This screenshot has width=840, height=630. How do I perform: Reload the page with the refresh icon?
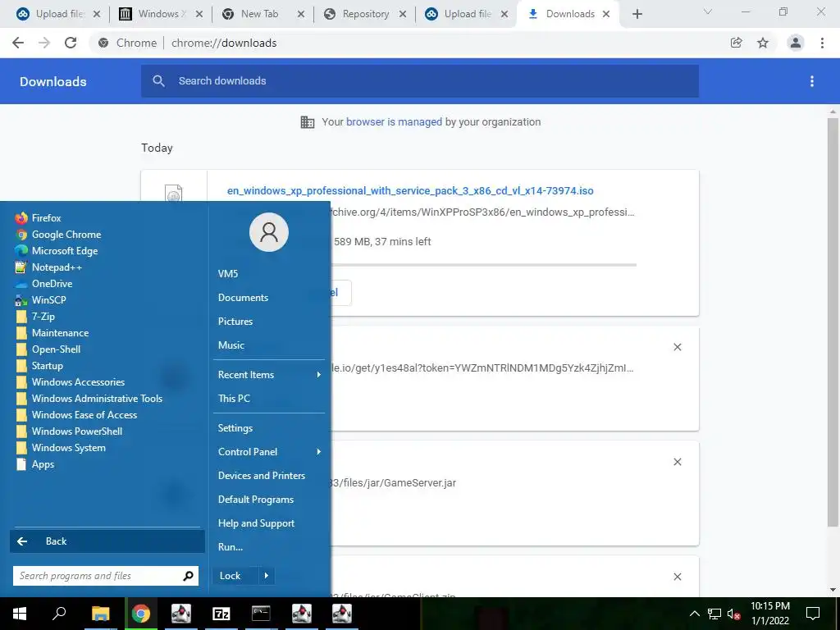tap(71, 43)
